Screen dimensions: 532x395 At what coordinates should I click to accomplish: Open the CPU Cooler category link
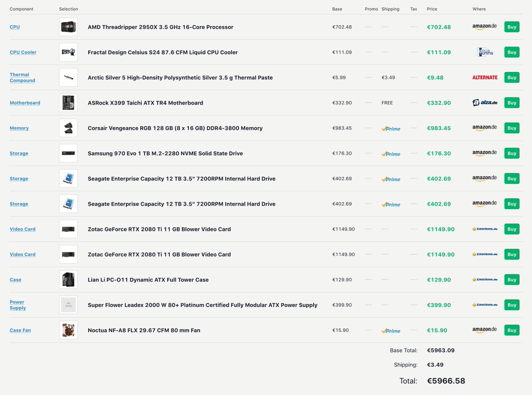point(23,52)
